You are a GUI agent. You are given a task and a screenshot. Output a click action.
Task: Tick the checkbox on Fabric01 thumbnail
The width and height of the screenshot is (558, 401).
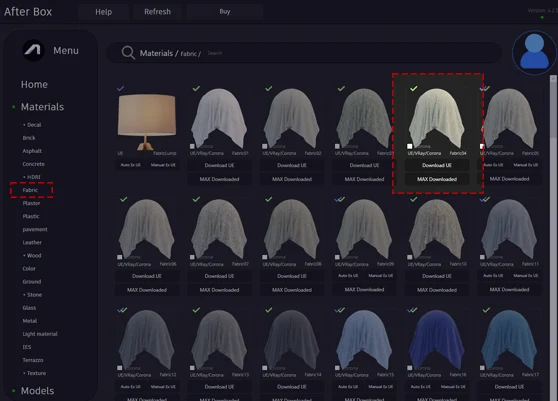coord(192,146)
